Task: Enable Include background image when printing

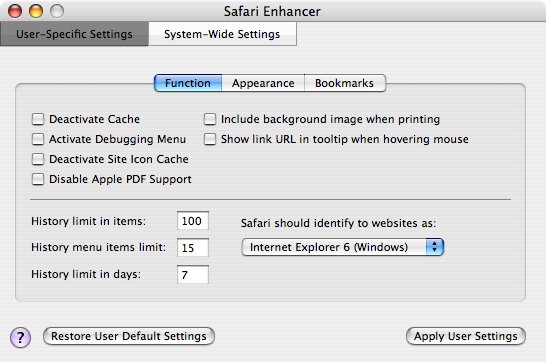Action: coord(210,119)
